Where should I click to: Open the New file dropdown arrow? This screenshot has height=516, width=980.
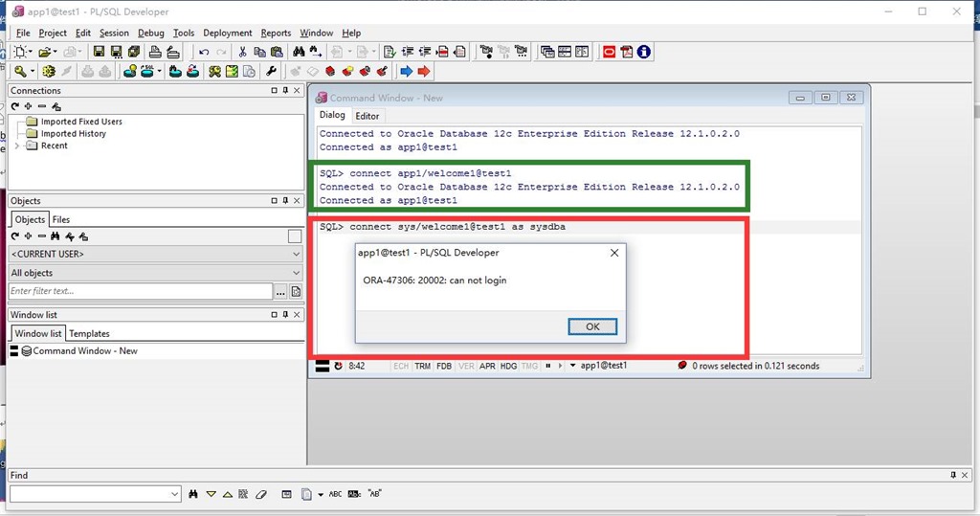pos(31,52)
